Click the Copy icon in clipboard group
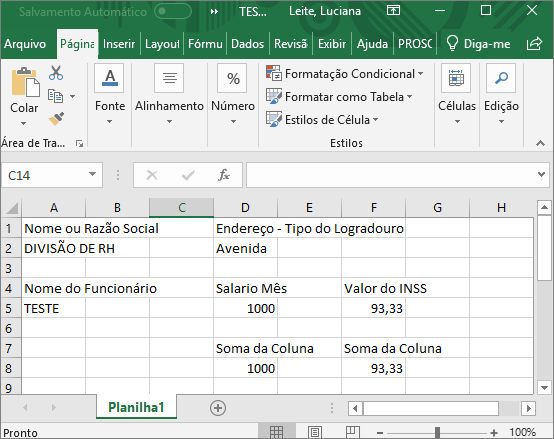554x439 pixels. click(55, 96)
